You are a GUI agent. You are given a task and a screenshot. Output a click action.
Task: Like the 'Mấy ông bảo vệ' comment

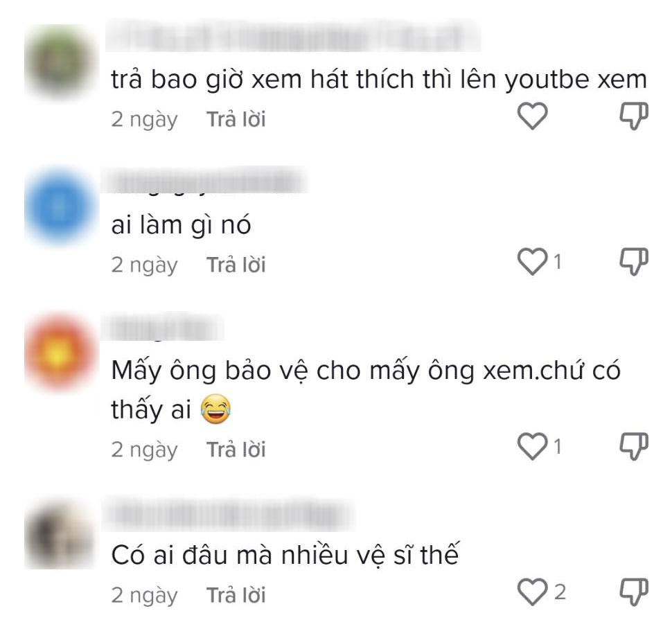[x=532, y=447]
